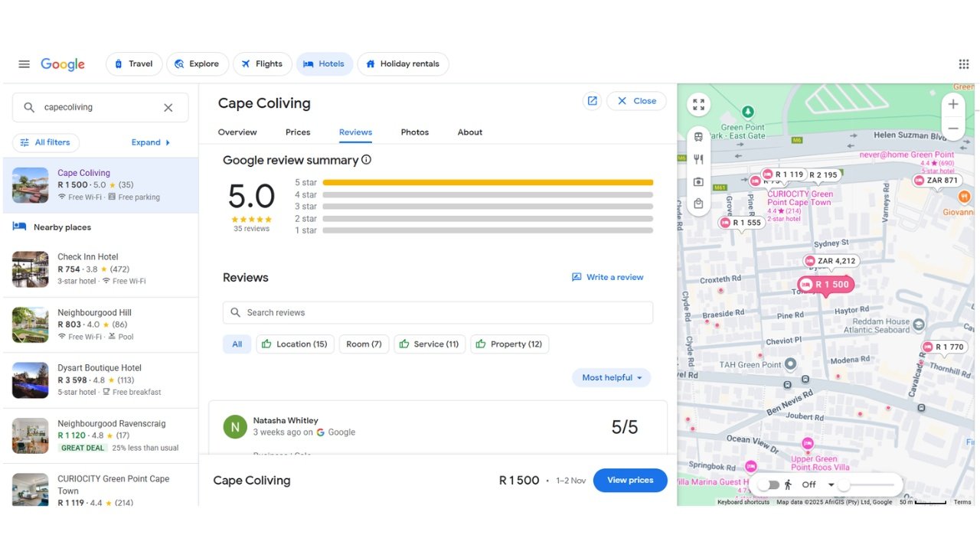Open the Most helpful sort dropdown

click(611, 377)
